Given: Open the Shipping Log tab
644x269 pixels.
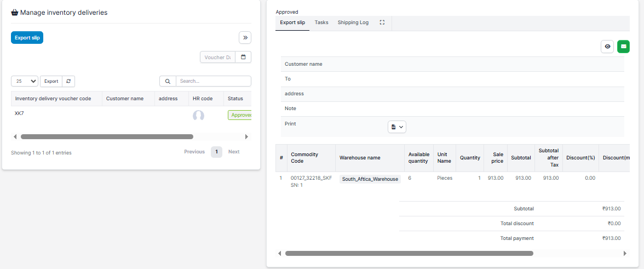Looking at the screenshot, I should coord(353,22).
